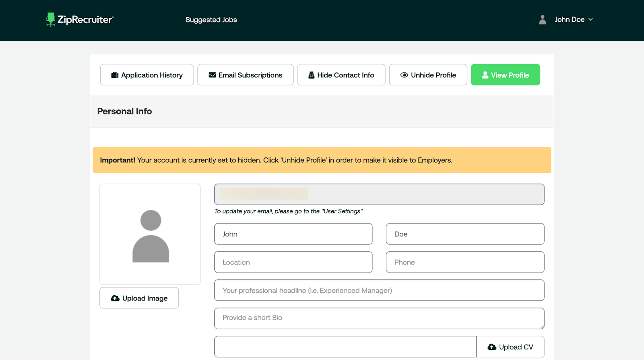Expand the John Doe account dropdown arrow
Image resolution: width=644 pixels, height=360 pixels.
tap(590, 20)
